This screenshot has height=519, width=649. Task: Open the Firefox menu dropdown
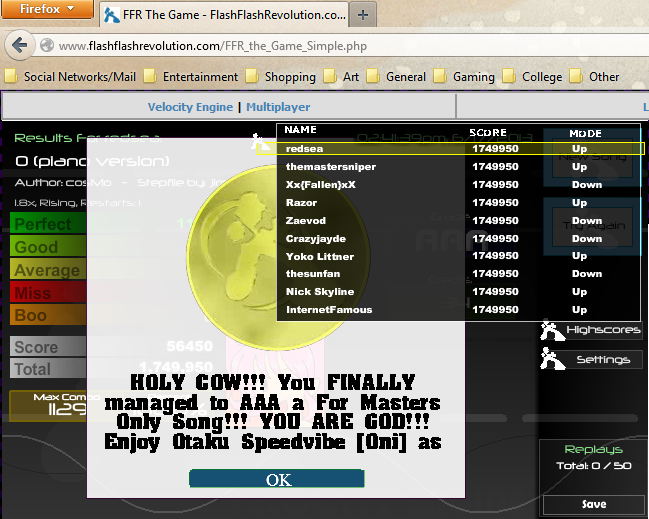[x=47, y=9]
